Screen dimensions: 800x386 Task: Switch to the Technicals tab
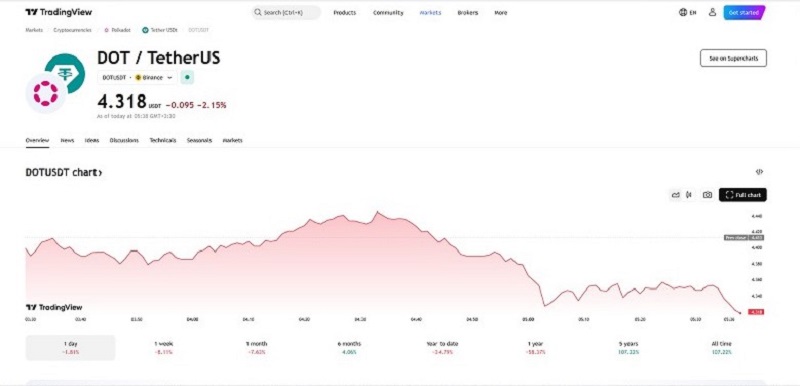(x=163, y=140)
